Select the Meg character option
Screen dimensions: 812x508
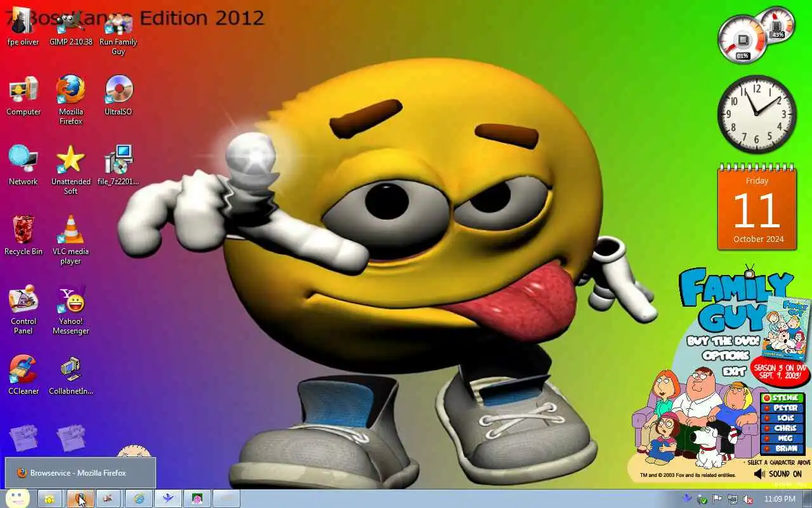[782, 439]
